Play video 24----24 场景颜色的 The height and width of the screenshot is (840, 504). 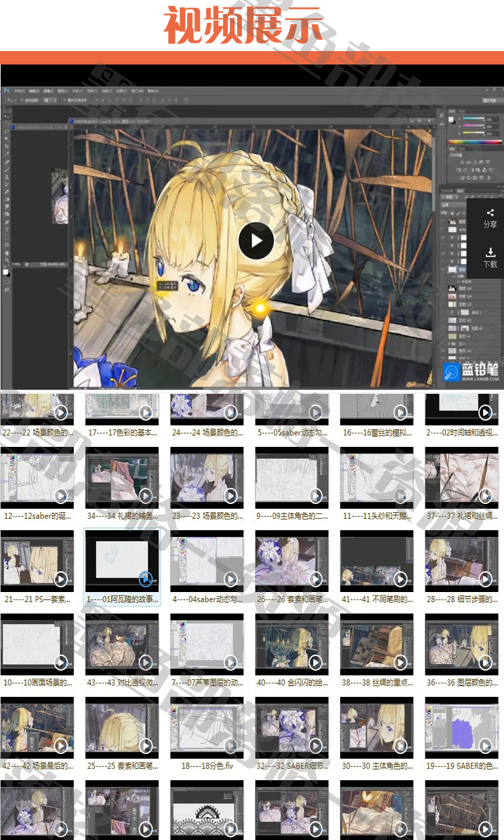(231, 412)
